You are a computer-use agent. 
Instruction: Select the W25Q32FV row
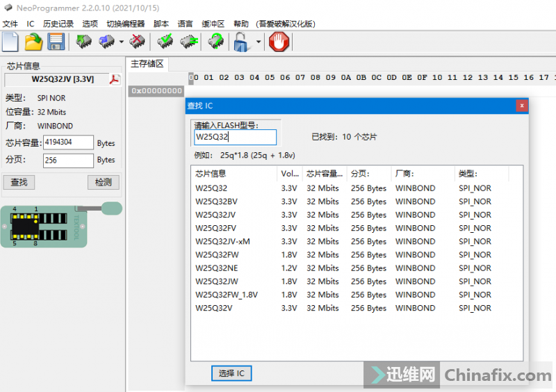point(357,228)
